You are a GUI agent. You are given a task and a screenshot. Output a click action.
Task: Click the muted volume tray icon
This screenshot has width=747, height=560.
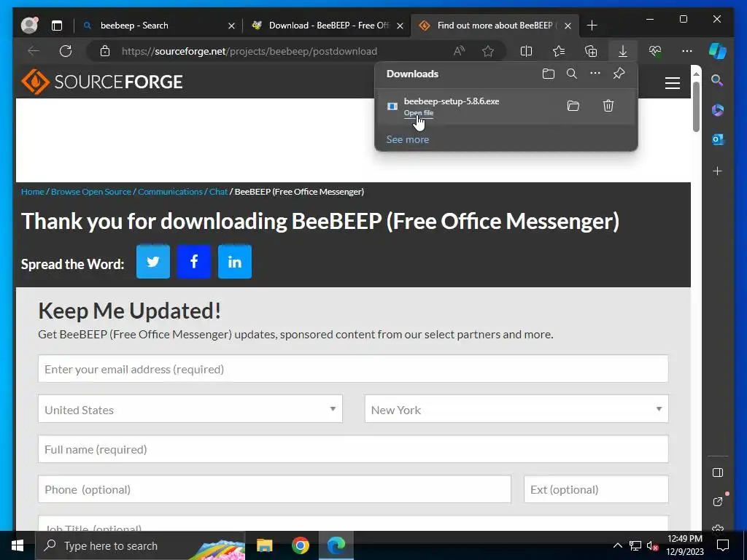pyautogui.click(x=652, y=545)
